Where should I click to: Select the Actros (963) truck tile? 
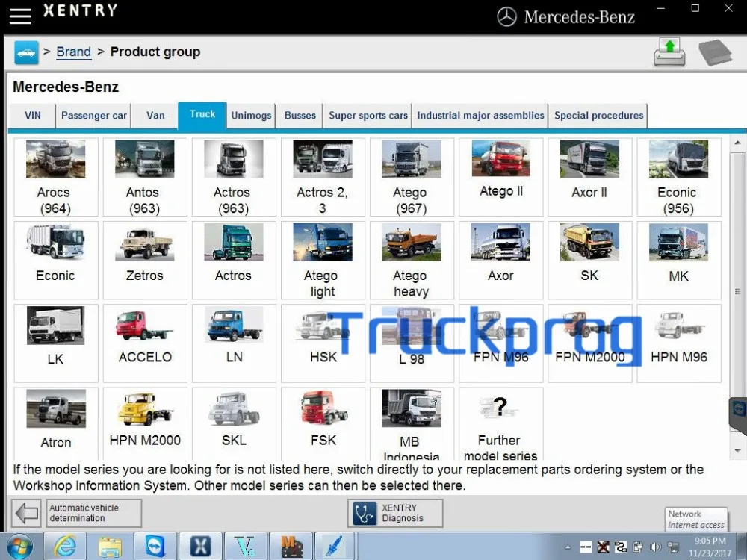[x=234, y=177]
